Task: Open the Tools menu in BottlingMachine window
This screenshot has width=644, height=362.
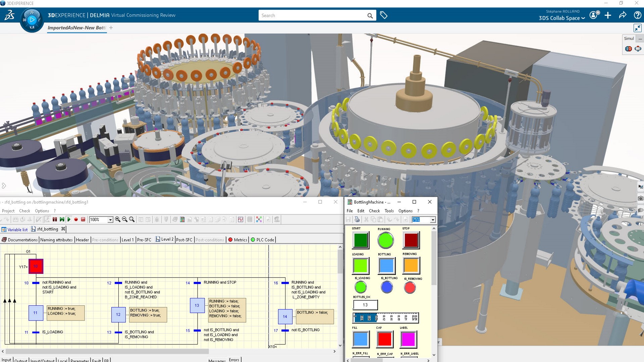Action: tap(389, 211)
